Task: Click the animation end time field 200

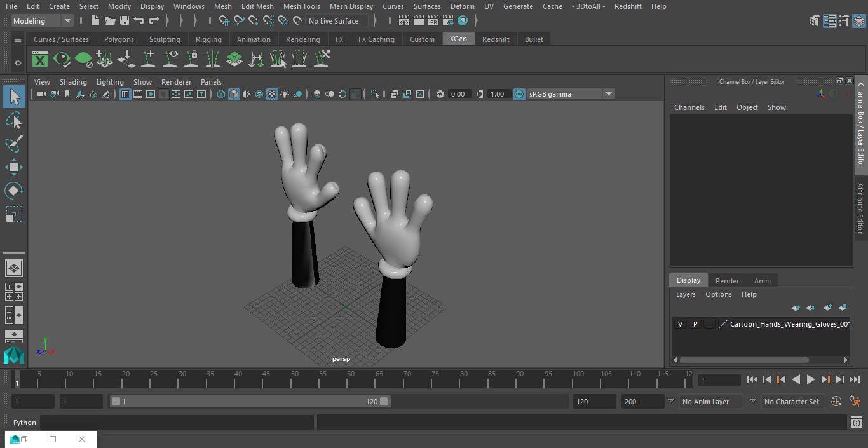Action: point(642,402)
